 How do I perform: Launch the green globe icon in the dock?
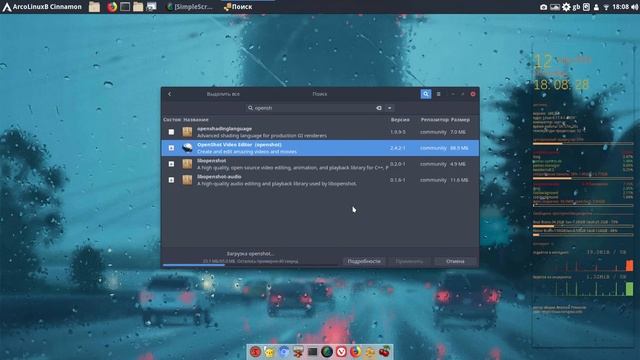click(x=327, y=351)
